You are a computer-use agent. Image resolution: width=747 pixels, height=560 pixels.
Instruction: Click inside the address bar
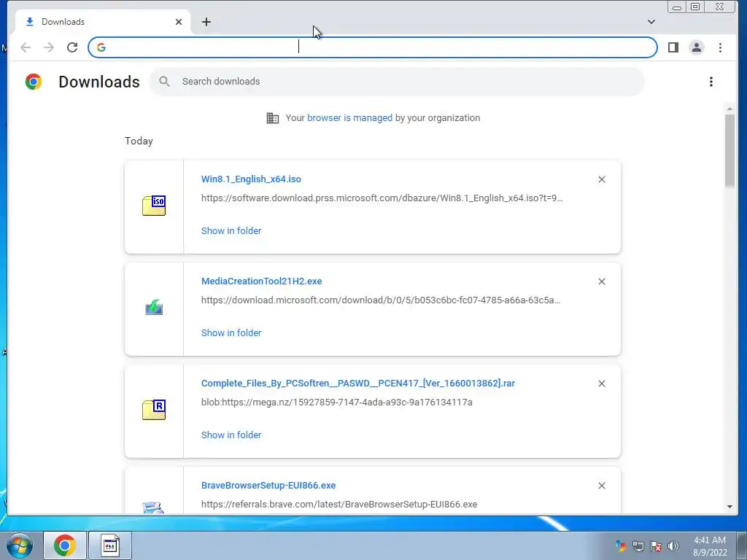click(x=373, y=47)
